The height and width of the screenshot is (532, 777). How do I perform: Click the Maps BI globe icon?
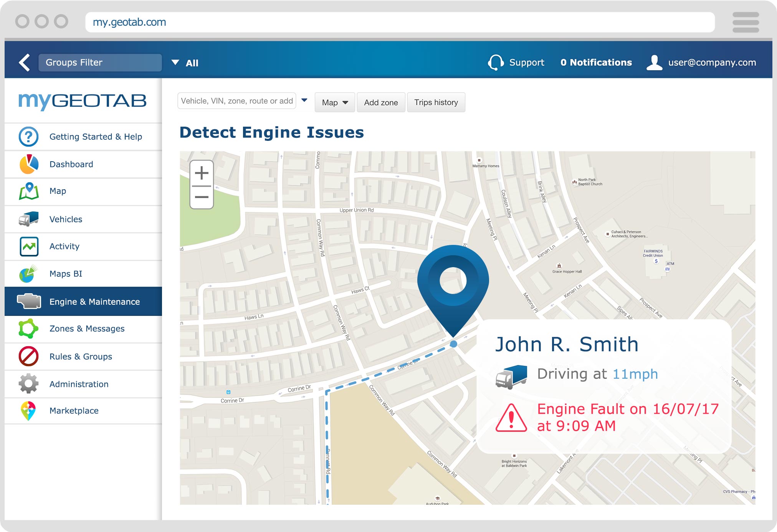tap(29, 274)
